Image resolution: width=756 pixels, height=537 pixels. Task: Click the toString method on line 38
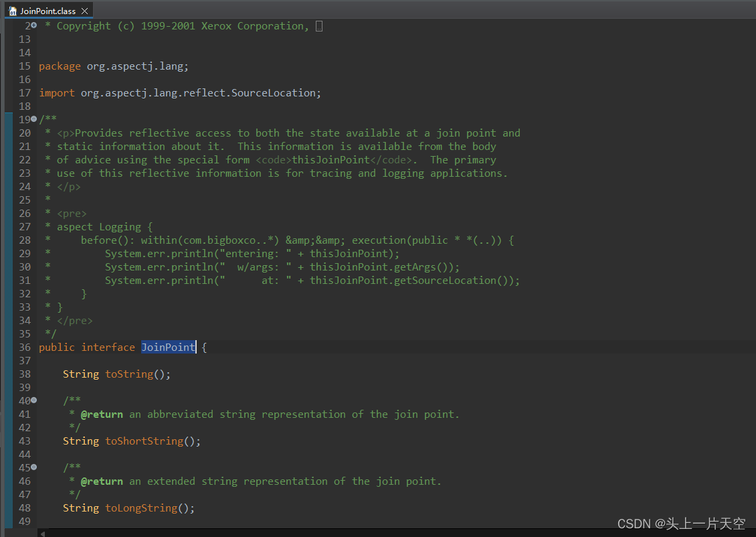129,374
